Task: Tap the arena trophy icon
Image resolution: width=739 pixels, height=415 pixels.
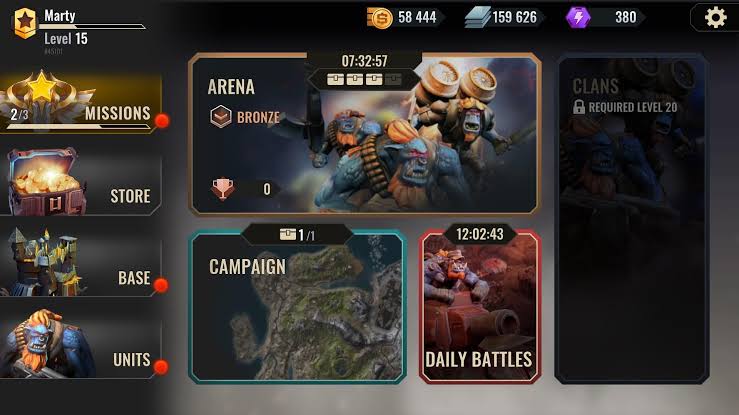Action: pos(222,188)
